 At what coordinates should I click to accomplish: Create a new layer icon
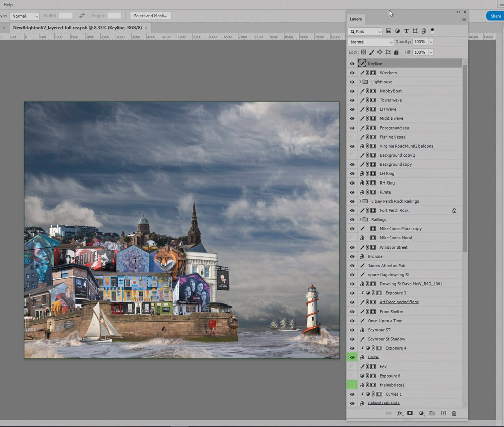[x=443, y=413]
